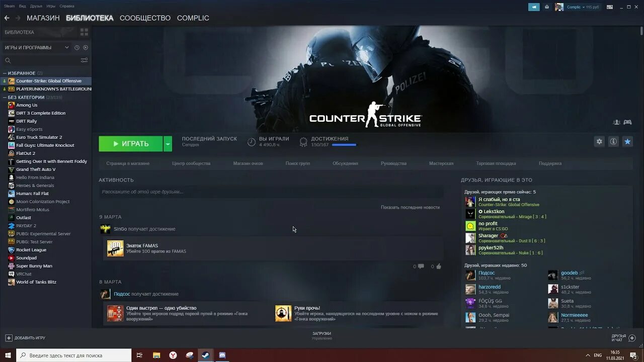The width and height of the screenshot is (644, 362).
Task: Click the plus icon to add a game
Action: (x=9, y=338)
